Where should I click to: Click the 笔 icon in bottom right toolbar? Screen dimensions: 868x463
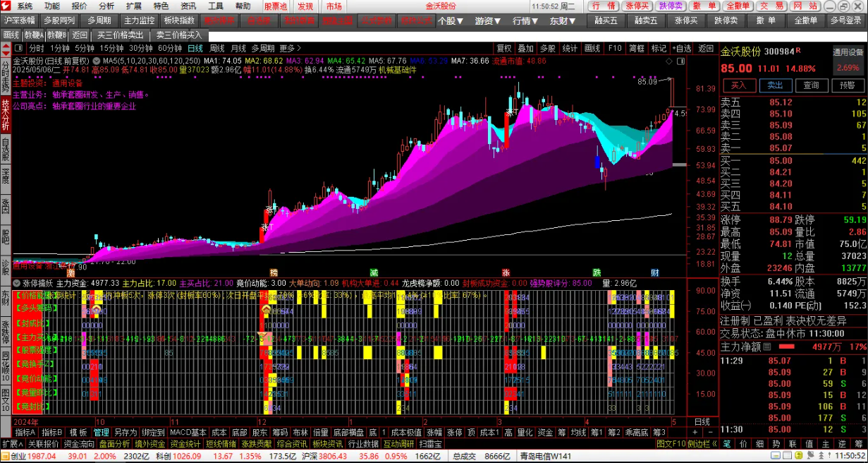click(x=726, y=444)
